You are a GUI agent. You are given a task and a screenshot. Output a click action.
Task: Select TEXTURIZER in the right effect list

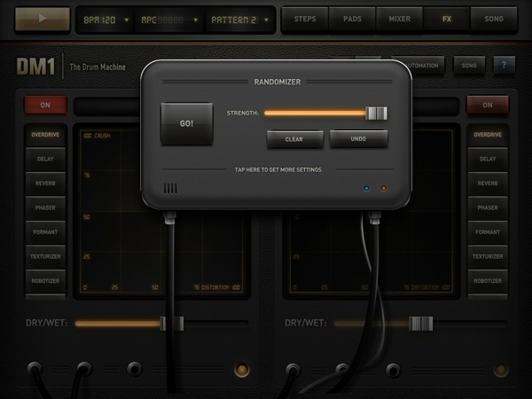(x=488, y=257)
